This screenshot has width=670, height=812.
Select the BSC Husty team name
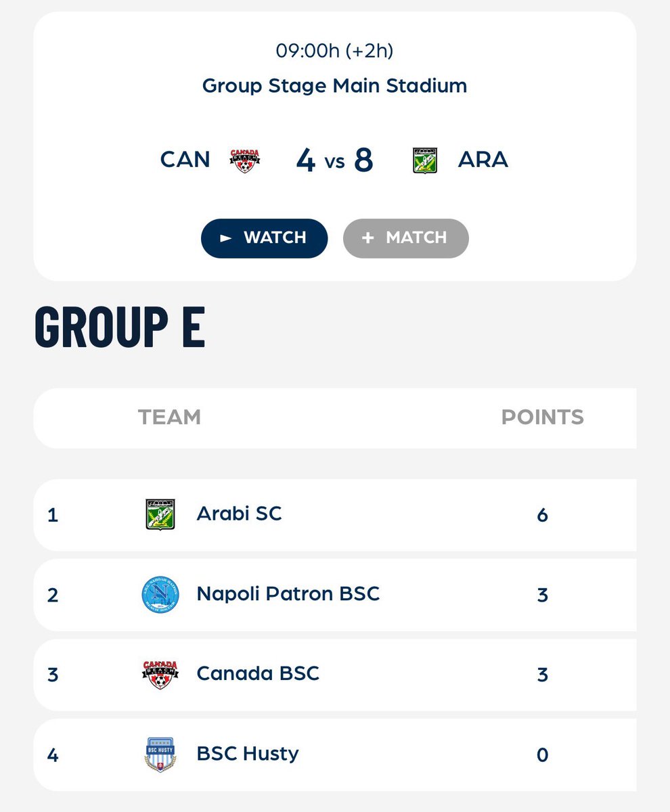click(248, 754)
